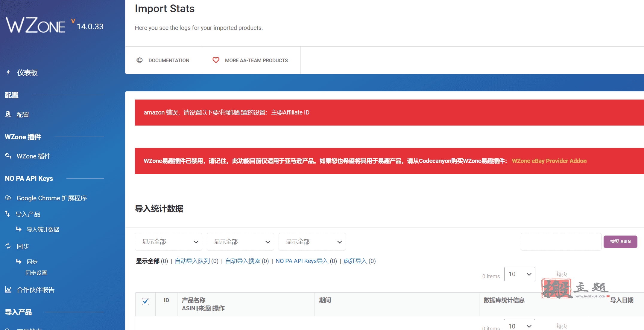The width and height of the screenshot is (644, 330).
Task: Open the bottom items-per-page dropdown showing 10
Action: pyautogui.click(x=520, y=325)
